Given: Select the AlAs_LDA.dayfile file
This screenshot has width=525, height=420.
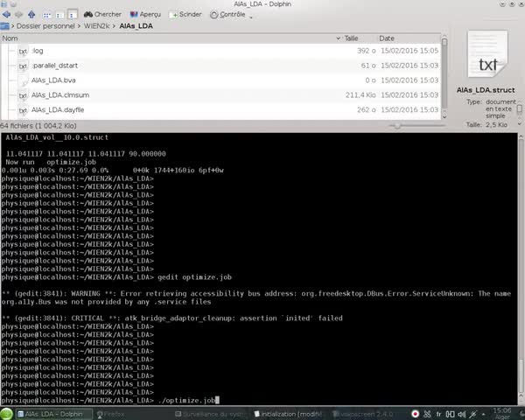Looking at the screenshot, I should [58, 110].
